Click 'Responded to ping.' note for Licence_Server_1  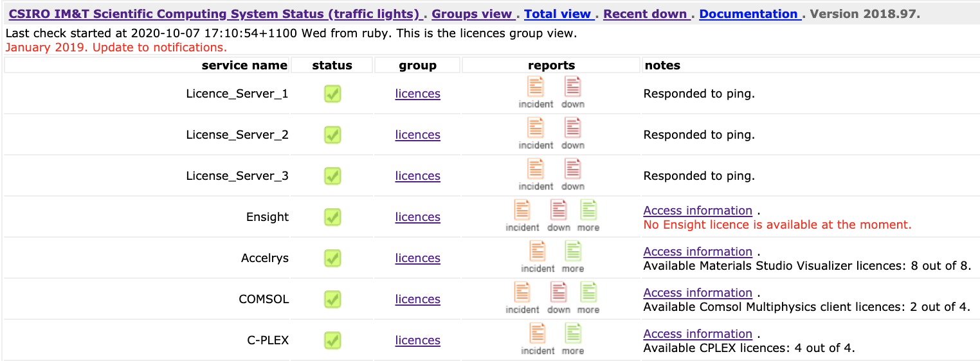(x=699, y=94)
